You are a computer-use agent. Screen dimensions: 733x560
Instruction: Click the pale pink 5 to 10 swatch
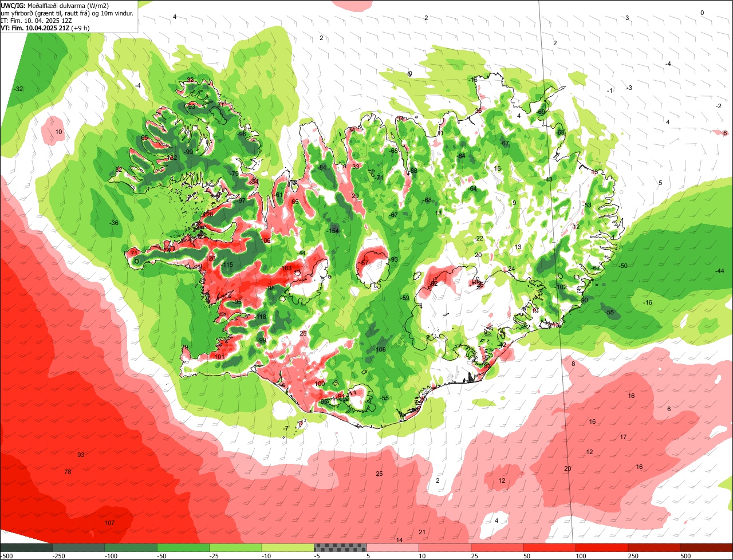(392, 547)
